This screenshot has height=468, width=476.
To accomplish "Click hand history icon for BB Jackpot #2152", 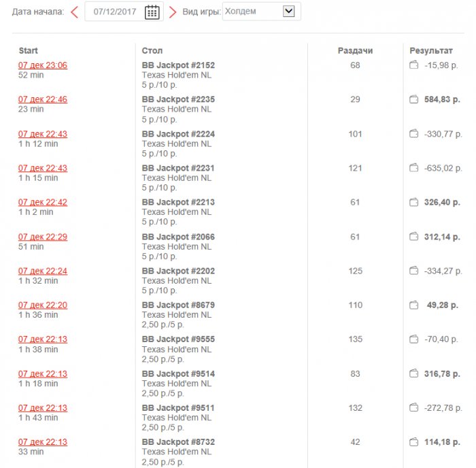I will 413,65.
